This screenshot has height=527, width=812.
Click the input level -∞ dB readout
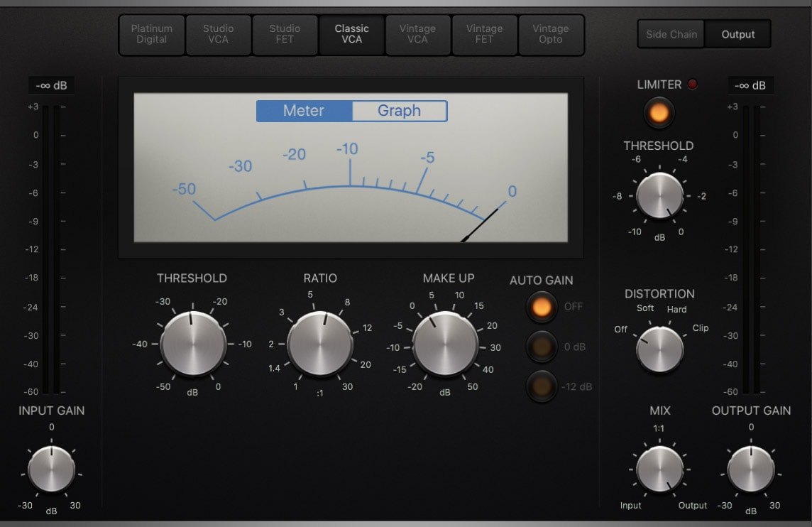(51, 85)
